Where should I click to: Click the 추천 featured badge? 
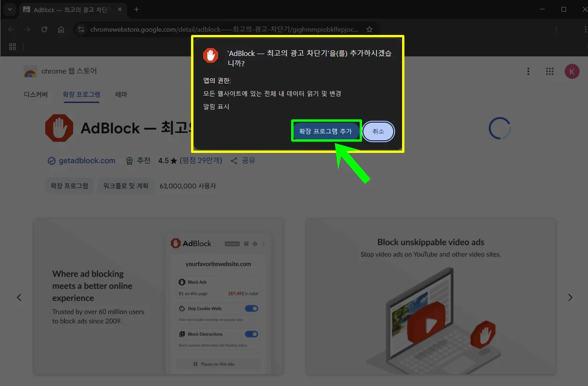click(138, 160)
